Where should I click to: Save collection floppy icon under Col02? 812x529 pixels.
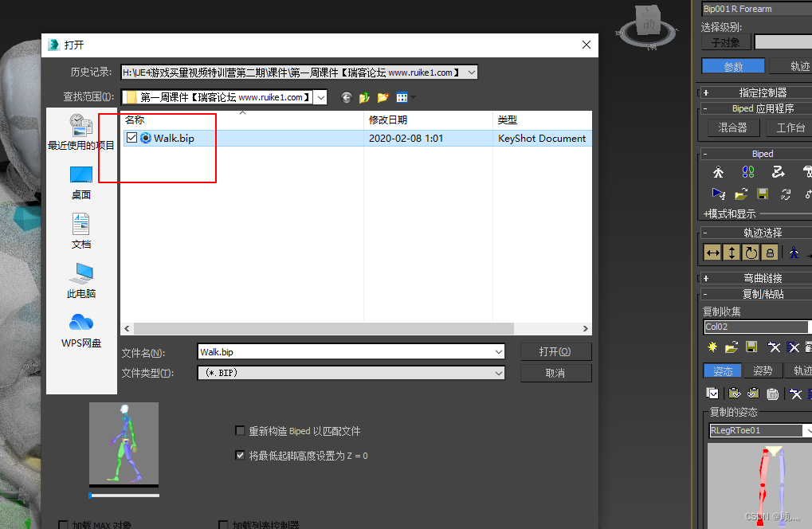pyautogui.click(x=751, y=347)
